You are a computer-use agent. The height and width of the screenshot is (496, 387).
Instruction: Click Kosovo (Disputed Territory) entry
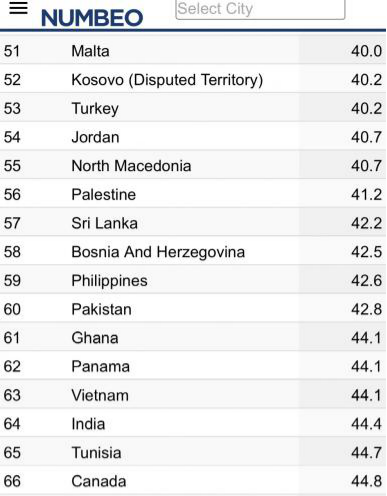pyautogui.click(x=167, y=80)
